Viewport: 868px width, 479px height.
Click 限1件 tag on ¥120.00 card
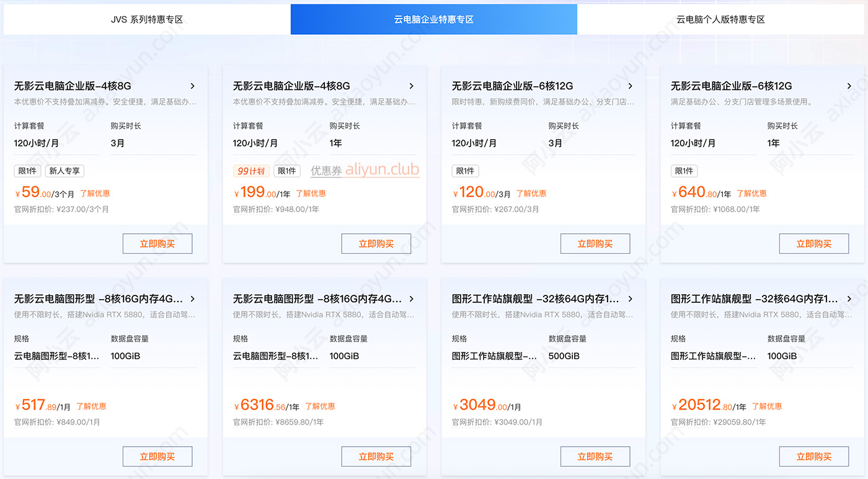pos(465,171)
